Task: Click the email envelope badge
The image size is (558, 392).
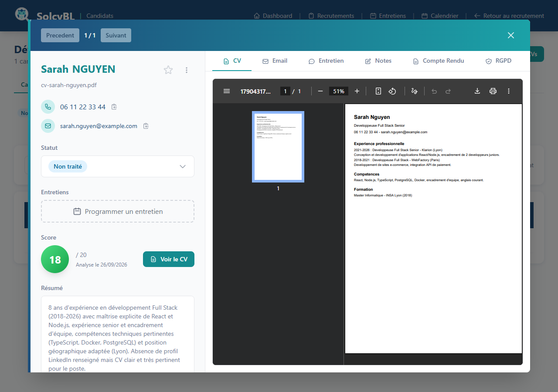Action: [48, 126]
